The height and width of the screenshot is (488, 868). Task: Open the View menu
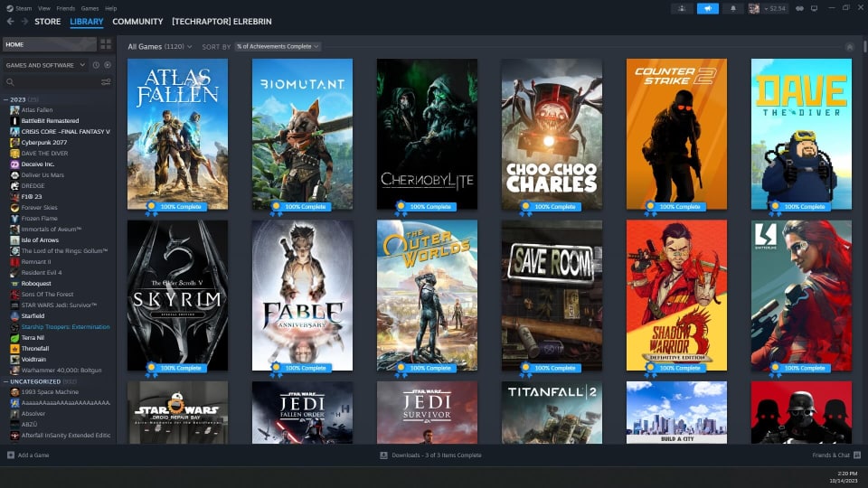click(x=44, y=8)
